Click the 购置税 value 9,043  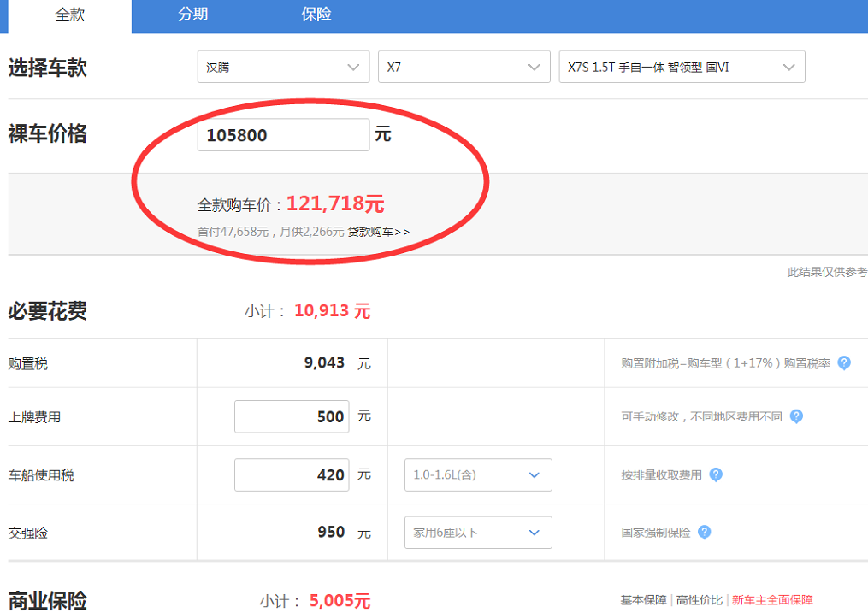tap(324, 363)
